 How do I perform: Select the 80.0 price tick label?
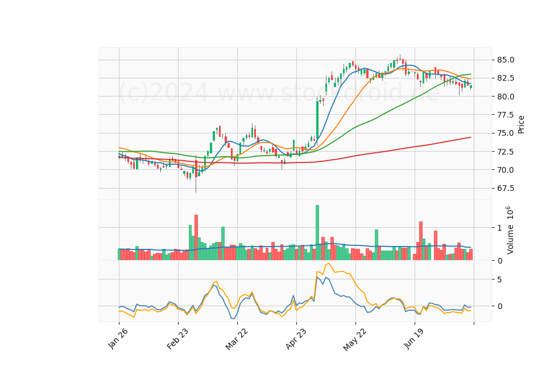click(506, 97)
